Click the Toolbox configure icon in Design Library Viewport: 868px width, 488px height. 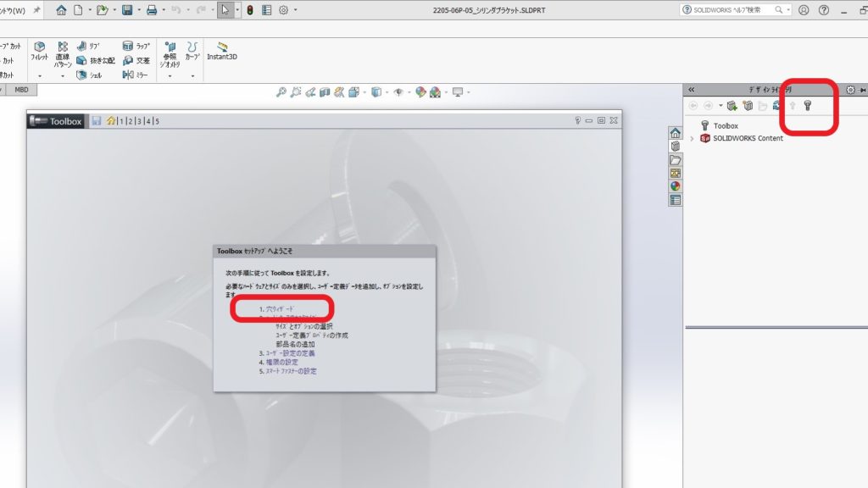pyautogui.click(x=808, y=106)
